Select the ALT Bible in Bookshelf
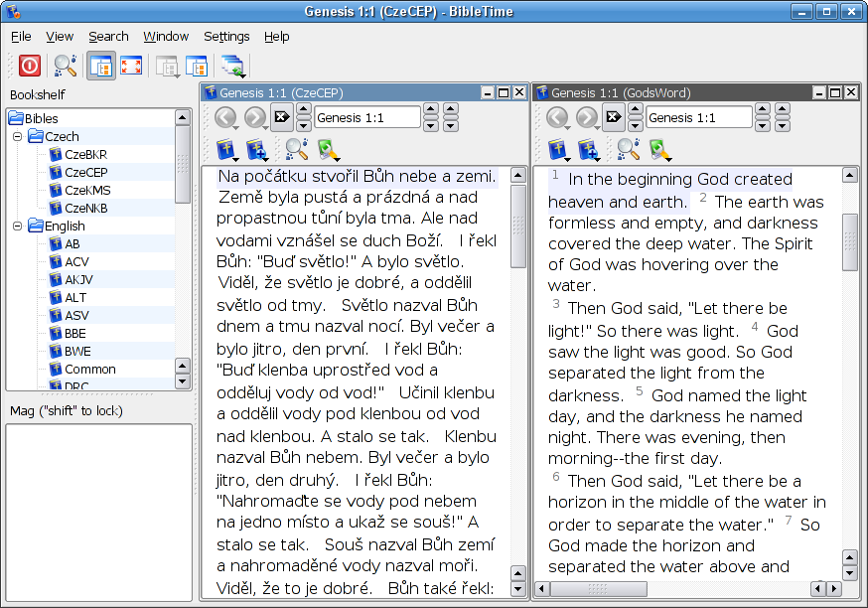 tap(68, 297)
